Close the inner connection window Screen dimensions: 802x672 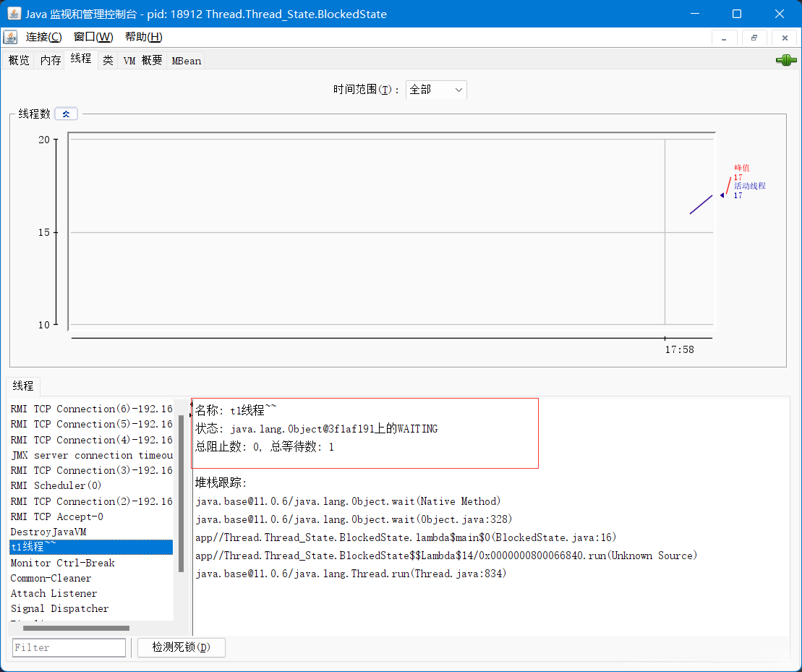point(784,38)
